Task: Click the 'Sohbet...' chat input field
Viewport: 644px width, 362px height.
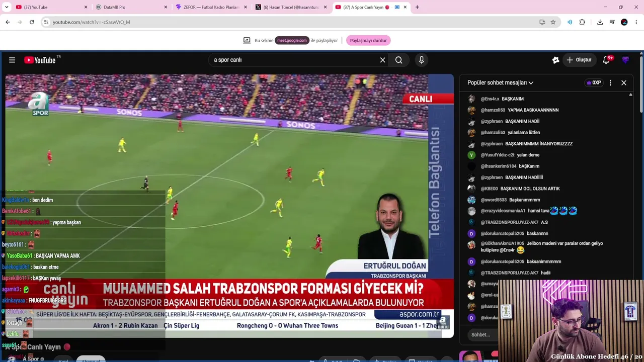Action: 483,334
